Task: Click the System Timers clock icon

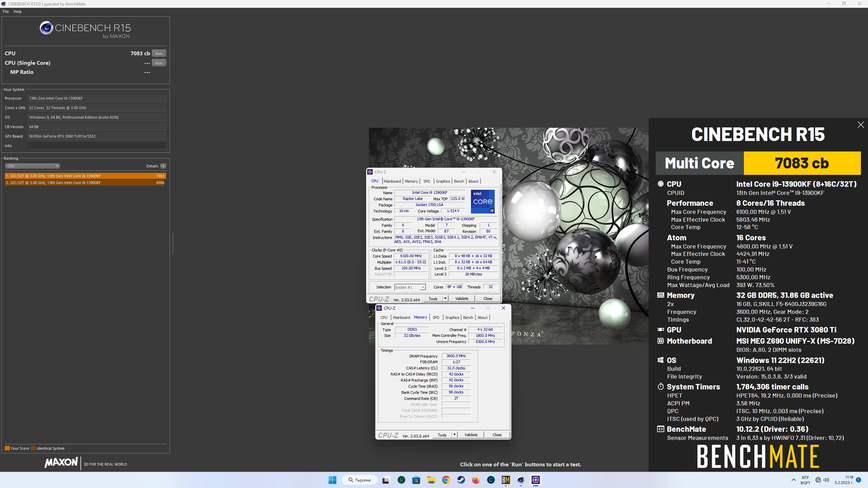Action: (x=660, y=387)
